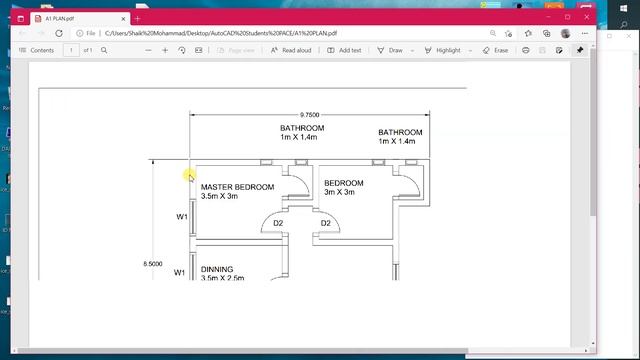Screen dimensions: 640x360
Task: Activate the Highlight tool
Action: pos(442,50)
